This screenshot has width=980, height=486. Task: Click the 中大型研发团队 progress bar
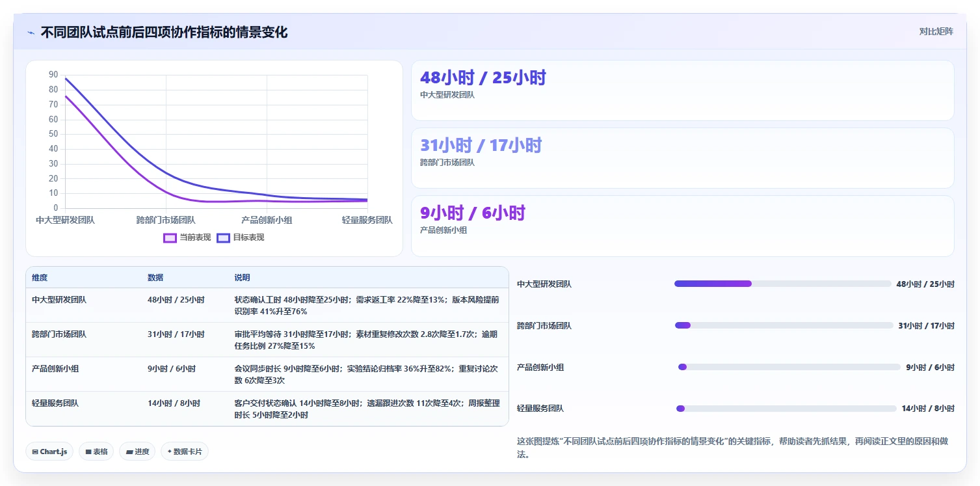pos(782,284)
